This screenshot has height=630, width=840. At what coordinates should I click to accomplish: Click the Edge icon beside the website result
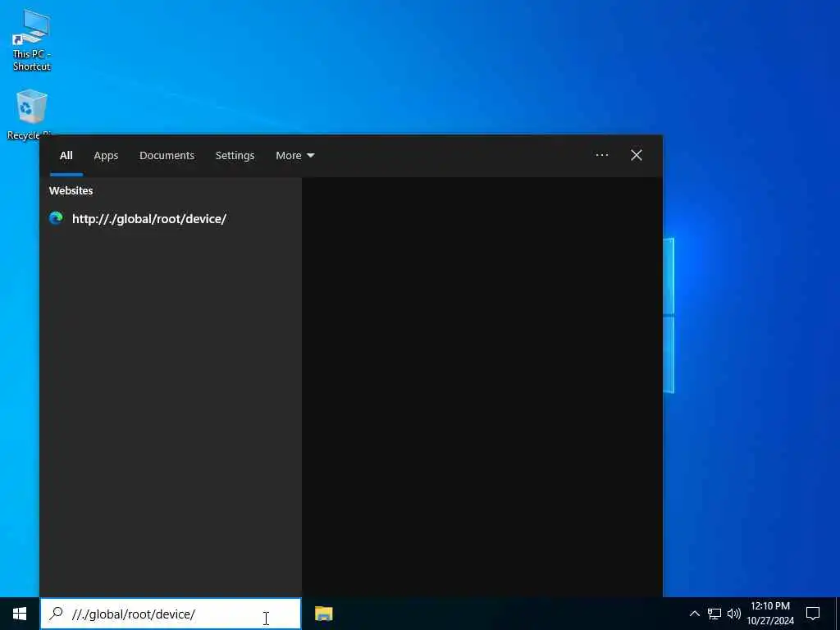[x=56, y=218]
